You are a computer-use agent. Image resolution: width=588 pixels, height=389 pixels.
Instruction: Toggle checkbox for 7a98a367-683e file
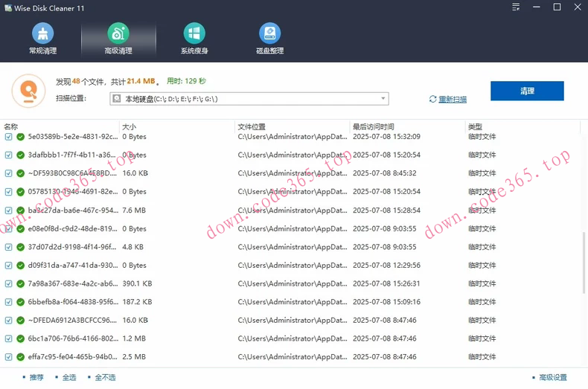pyautogui.click(x=8, y=283)
